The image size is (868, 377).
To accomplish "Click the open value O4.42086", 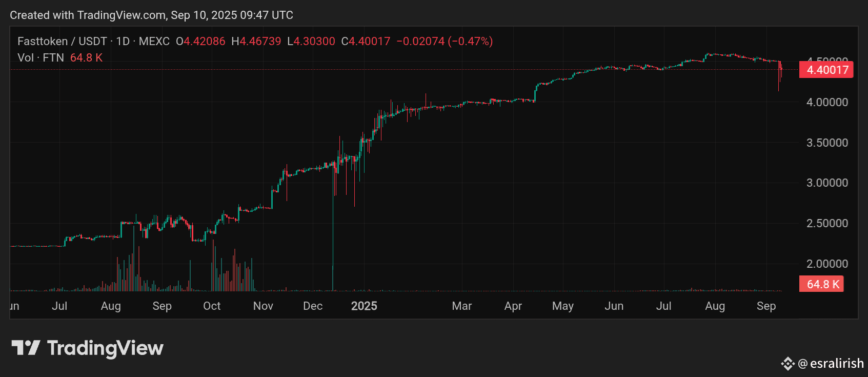I will [x=200, y=41].
